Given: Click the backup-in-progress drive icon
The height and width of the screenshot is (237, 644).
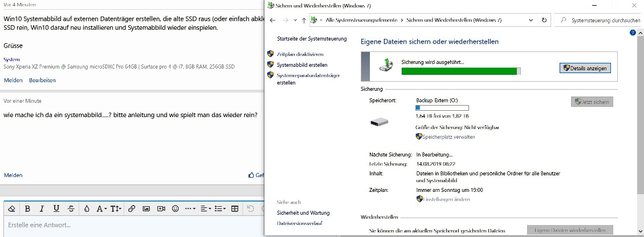Looking at the screenshot, I should 385,65.
